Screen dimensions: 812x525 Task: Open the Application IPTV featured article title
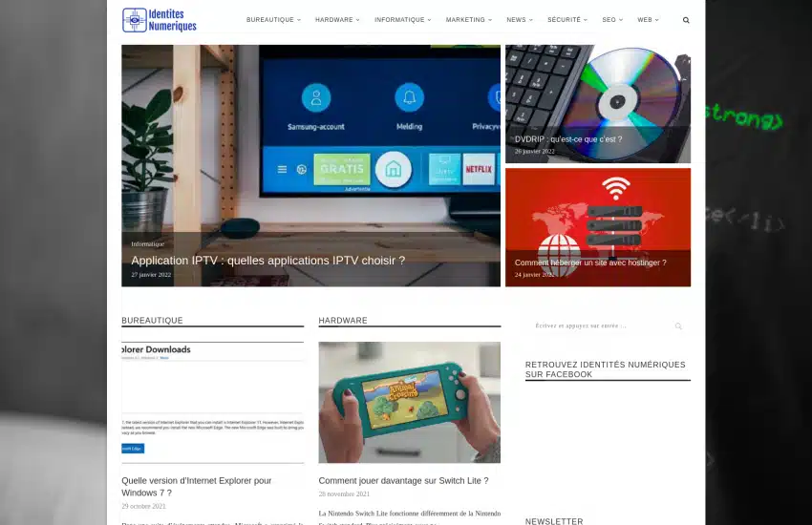click(267, 261)
